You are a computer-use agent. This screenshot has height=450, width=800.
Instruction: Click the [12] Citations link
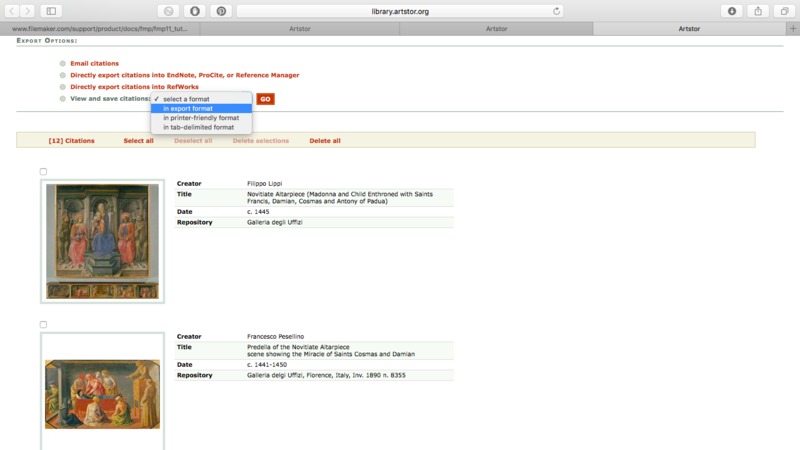[71, 141]
